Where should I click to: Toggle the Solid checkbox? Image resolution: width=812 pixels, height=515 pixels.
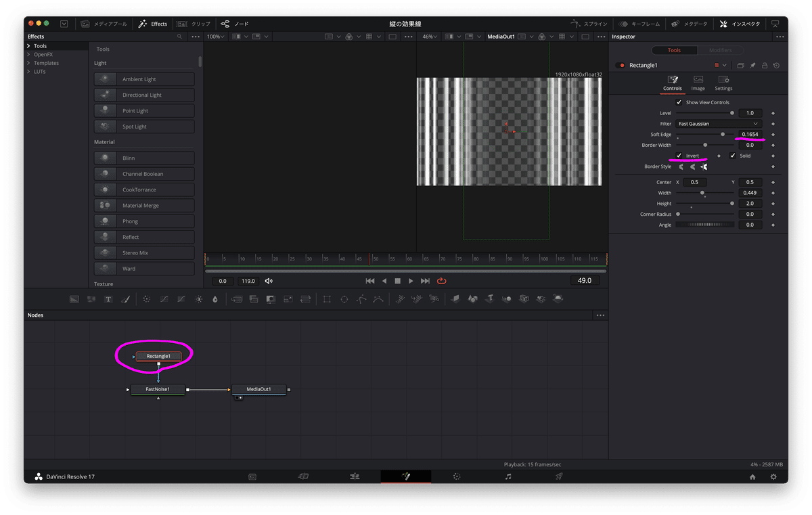732,156
